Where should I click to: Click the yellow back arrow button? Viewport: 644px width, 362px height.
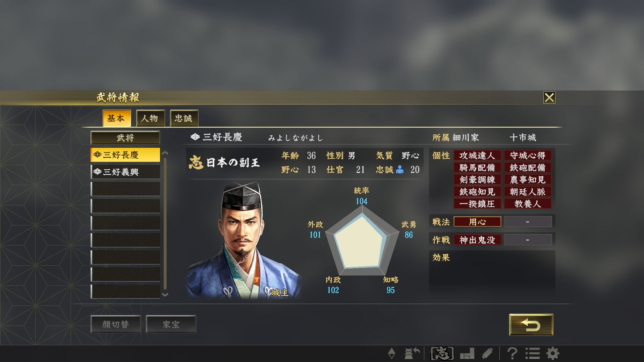pyautogui.click(x=531, y=324)
